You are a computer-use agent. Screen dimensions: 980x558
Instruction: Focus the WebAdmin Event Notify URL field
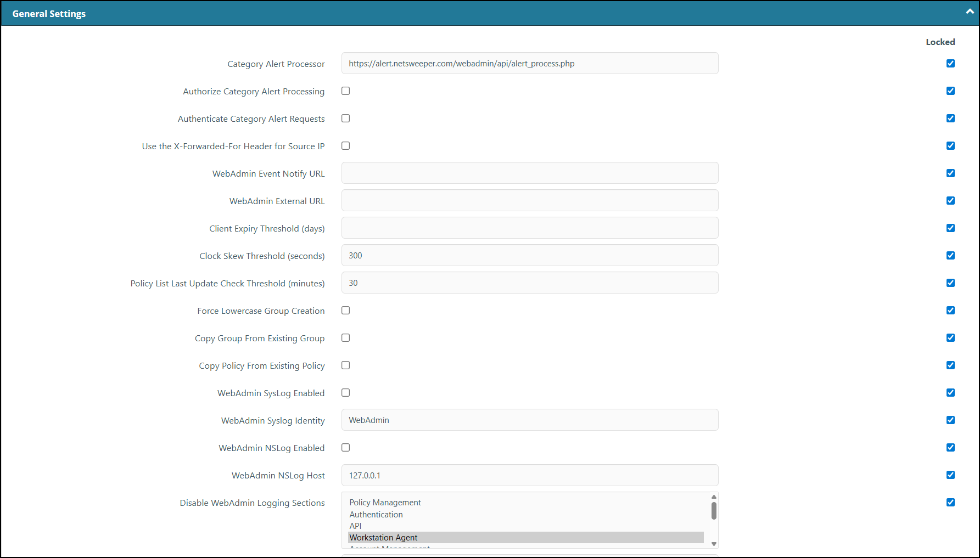point(530,173)
